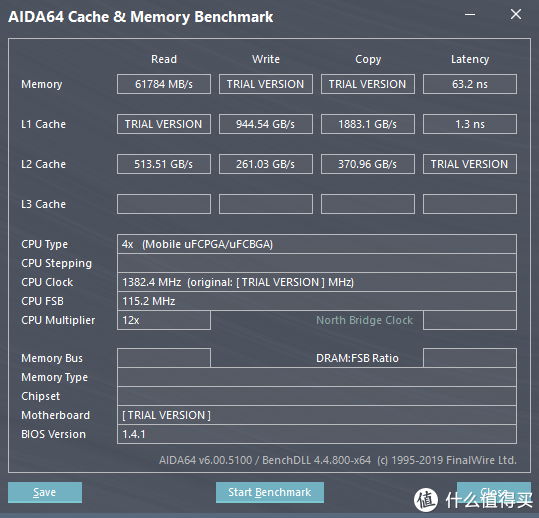Click CPU FSB value 115.2 MHz
Viewport: 539px width, 518px height.
coord(317,301)
